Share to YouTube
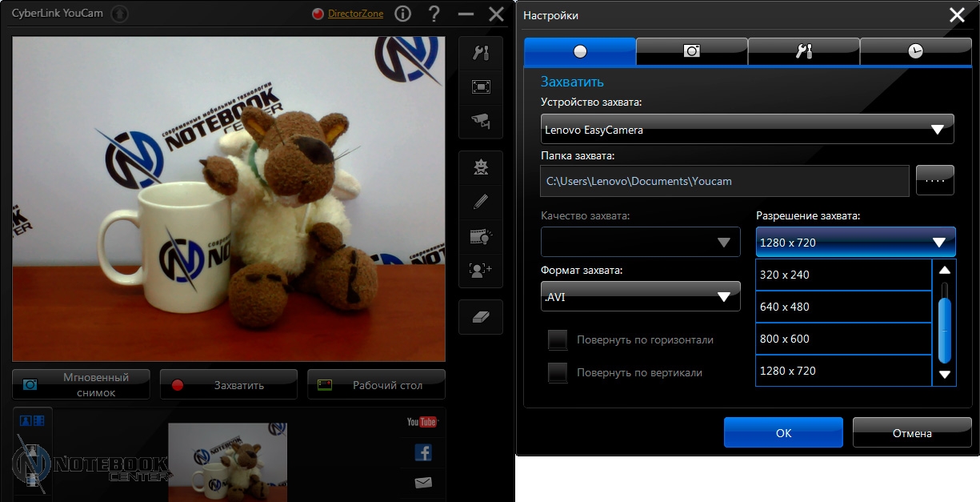Screen dimensions: 980x502 [422, 422]
